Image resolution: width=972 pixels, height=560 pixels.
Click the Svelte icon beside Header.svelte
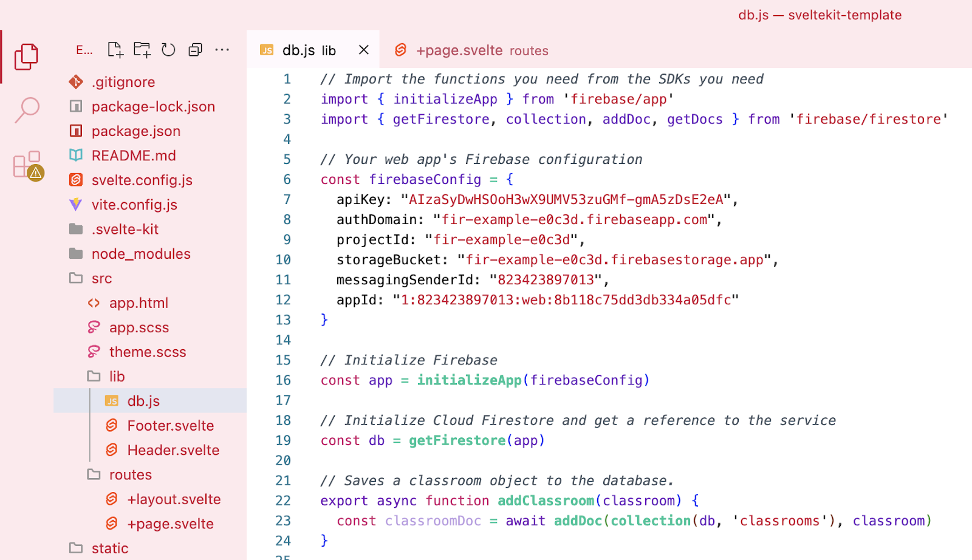pos(112,449)
